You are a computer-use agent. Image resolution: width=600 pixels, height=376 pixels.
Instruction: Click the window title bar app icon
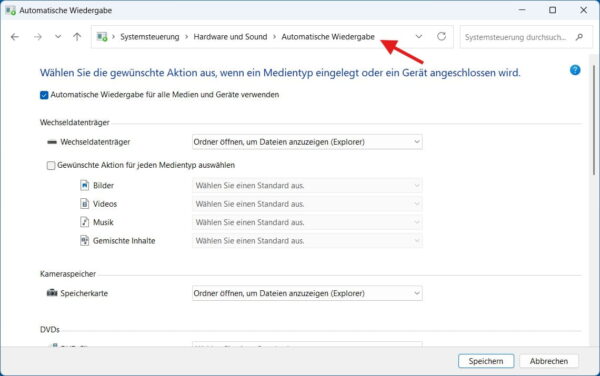point(10,10)
